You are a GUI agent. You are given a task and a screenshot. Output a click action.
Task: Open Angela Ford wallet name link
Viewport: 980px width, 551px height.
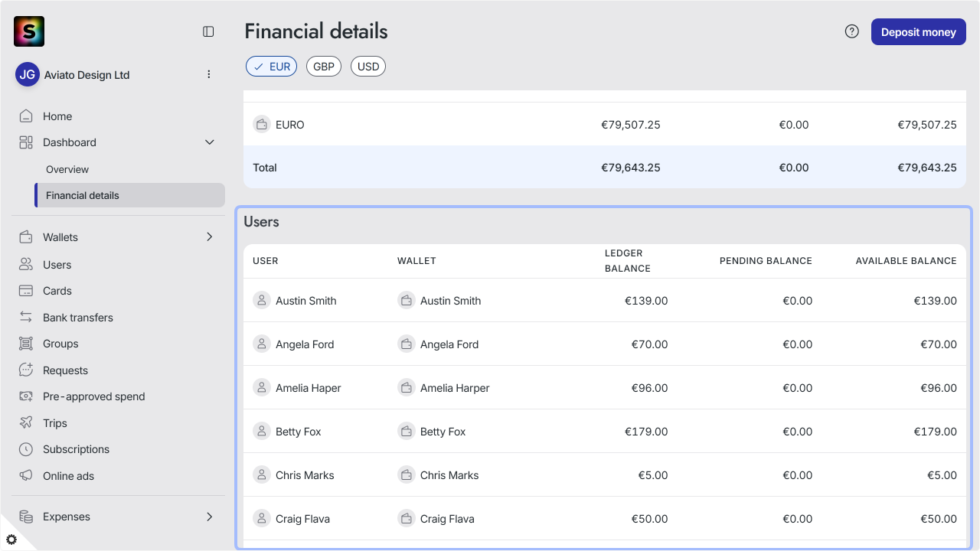click(x=449, y=344)
